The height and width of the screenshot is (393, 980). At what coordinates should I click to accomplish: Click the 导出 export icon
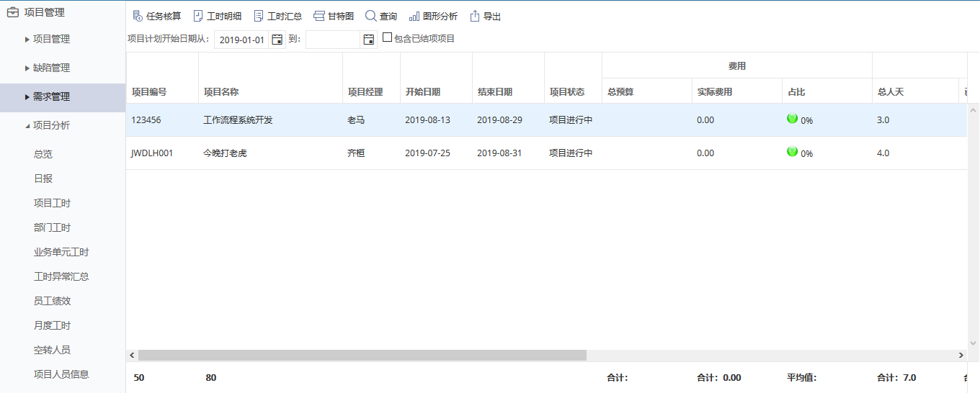[x=475, y=16]
